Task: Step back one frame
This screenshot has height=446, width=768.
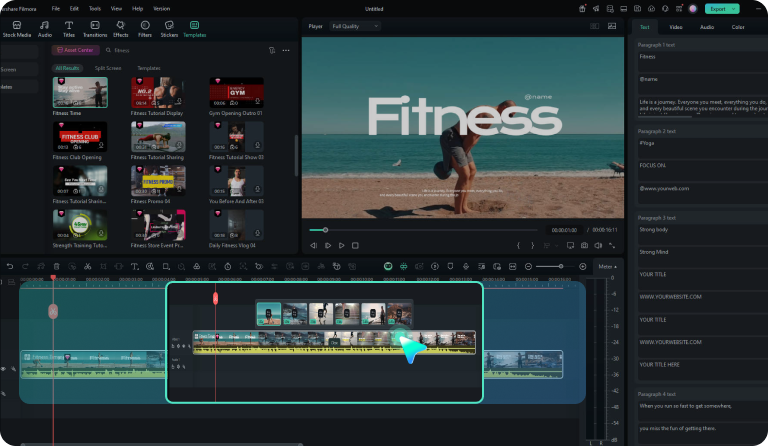Action: 313,245
